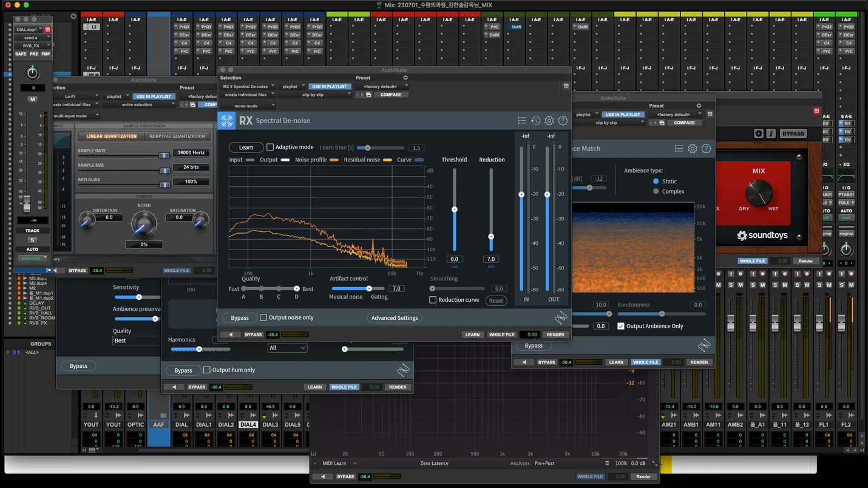Image resolution: width=868 pixels, height=488 pixels.
Task: Open the Lo-Fi plugin selector dropdown
Action: coord(76,97)
